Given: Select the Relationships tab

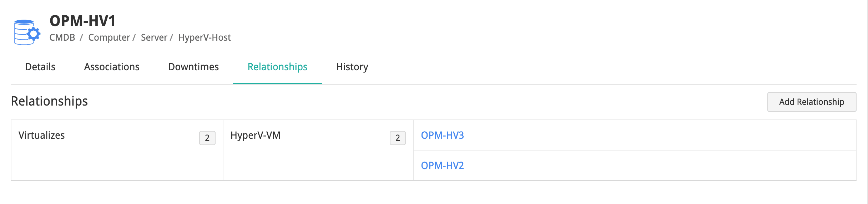Looking at the screenshot, I should pyautogui.click(x=277, y=67).
